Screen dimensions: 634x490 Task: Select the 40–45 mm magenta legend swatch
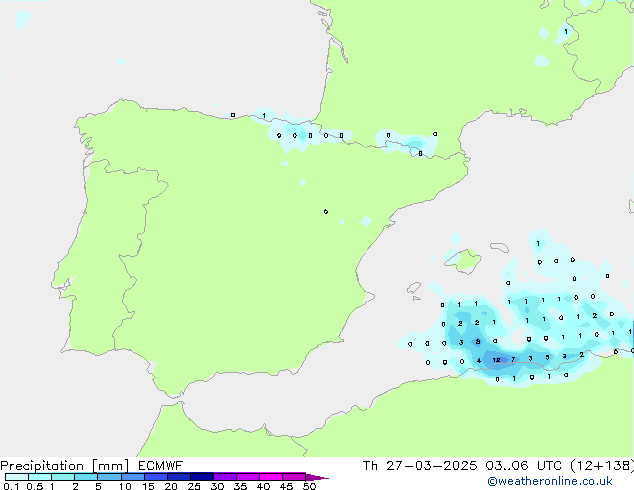coord(271,477)
